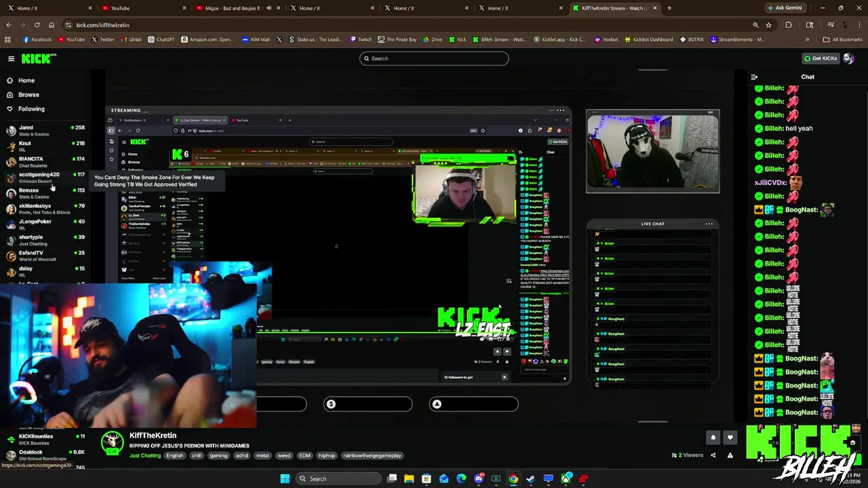This screenshot has width=868, height=488.
Task: Open the browser zoom magnifier icon
Action: point(755,25)
